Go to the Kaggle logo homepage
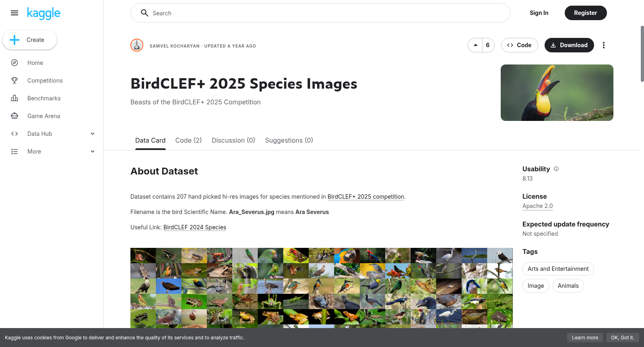 [x=43, y=13]
